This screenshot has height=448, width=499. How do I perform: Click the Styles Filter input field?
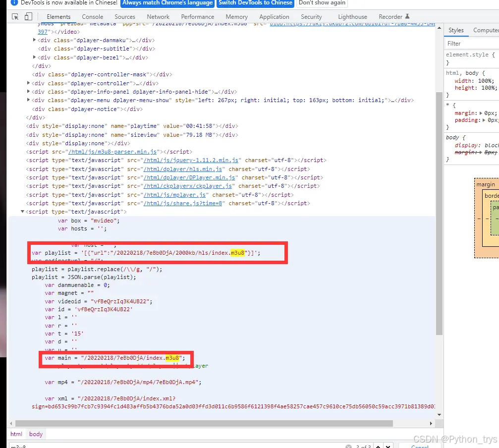(x=472, y=44)
